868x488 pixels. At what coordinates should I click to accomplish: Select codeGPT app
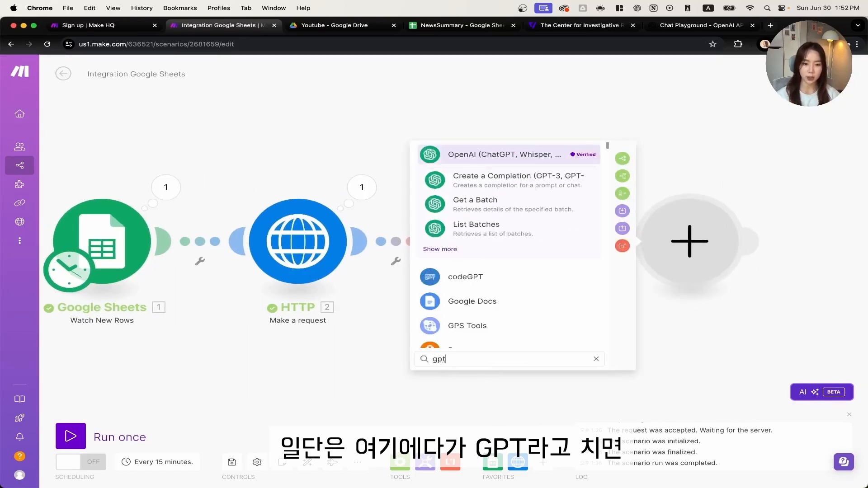point(509,277)
